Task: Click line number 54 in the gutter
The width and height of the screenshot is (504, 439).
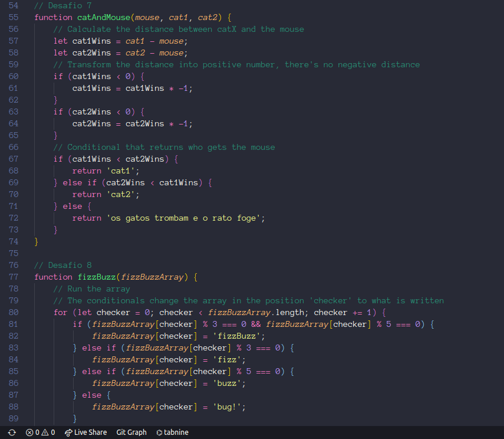Action: (14, 5)
